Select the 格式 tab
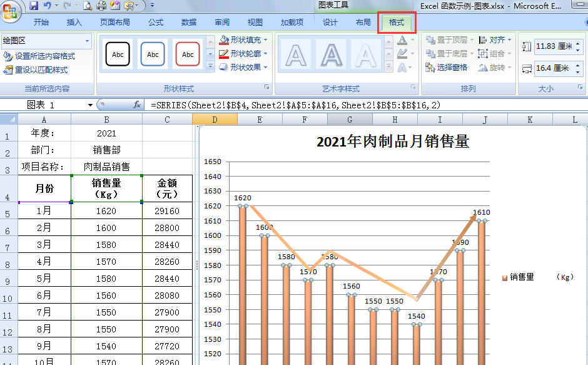 pyautogui.click(x=397, y=23)
